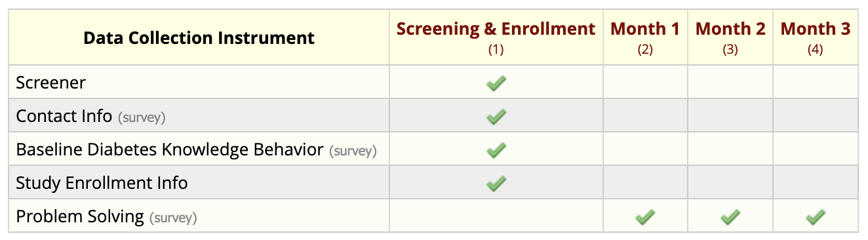Click the Screener checkmark under Screening & Enrollment
The image size is (868, 240).
(x=496, y=83)
